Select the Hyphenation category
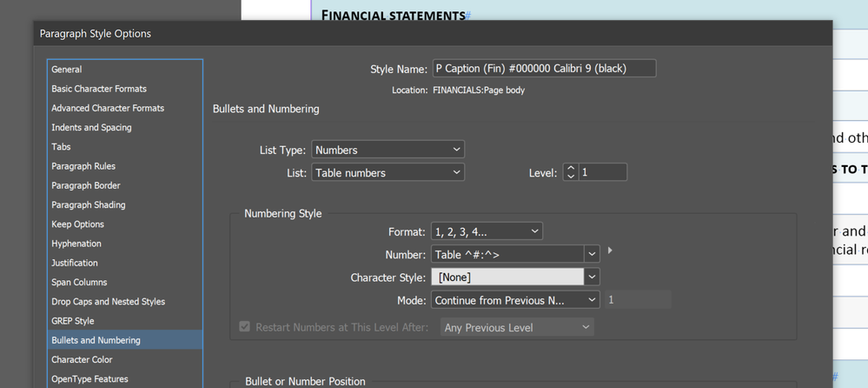This screenshot has width=868, height=388. coord(125,244)
